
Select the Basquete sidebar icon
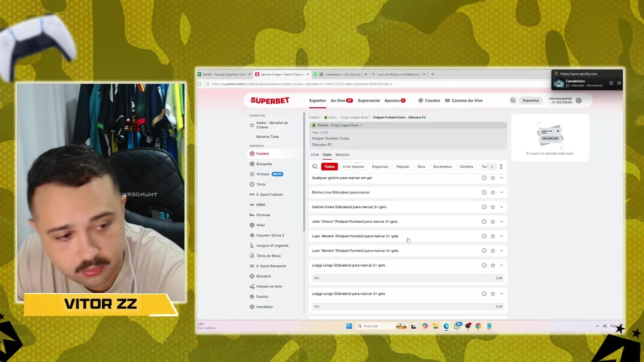(x=252, y=164)
